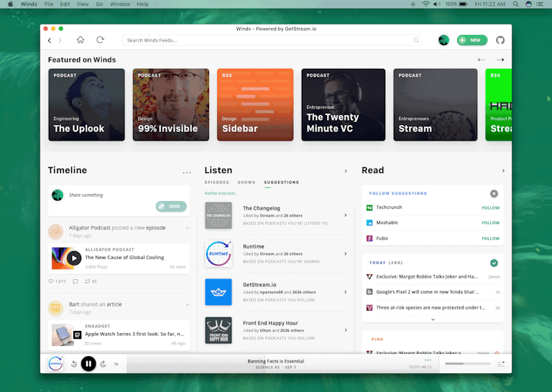The image size is (552, 392).
Task: Open Timeline options three dots
Action: [187, 172]
